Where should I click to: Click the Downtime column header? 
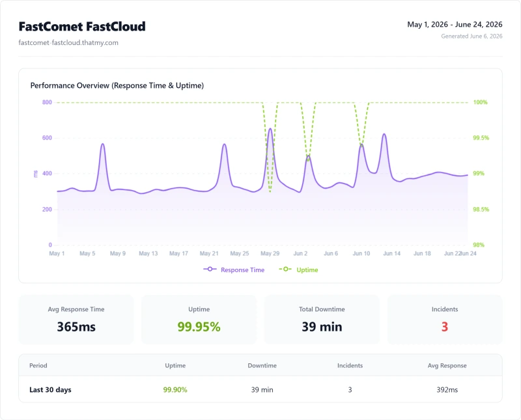262,365
